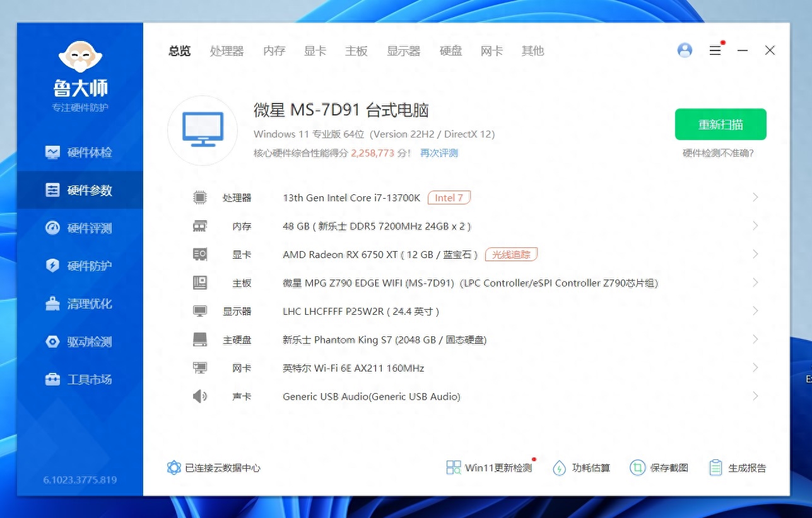Switch to the 主板 tab
Image resolution: width=812 pixels, height=518 pixels.
[x=356, y=51]
